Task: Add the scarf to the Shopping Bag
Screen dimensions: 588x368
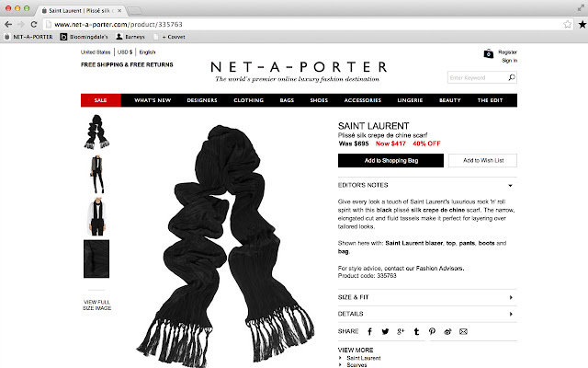Action: [x=390, y=160]
